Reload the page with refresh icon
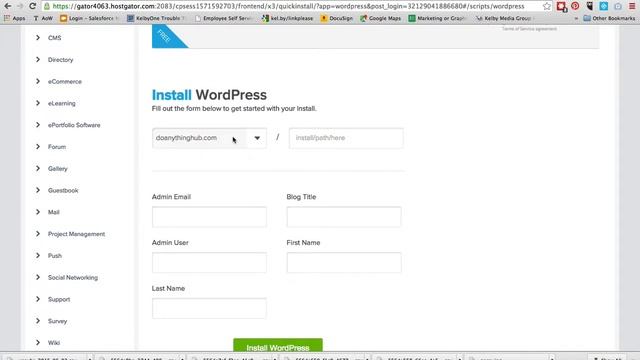640x360 pixels. click(33, 6)
